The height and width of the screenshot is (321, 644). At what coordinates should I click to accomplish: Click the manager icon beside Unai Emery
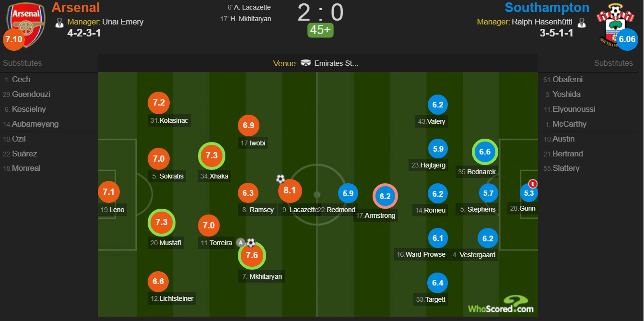[x=60, y=22]
